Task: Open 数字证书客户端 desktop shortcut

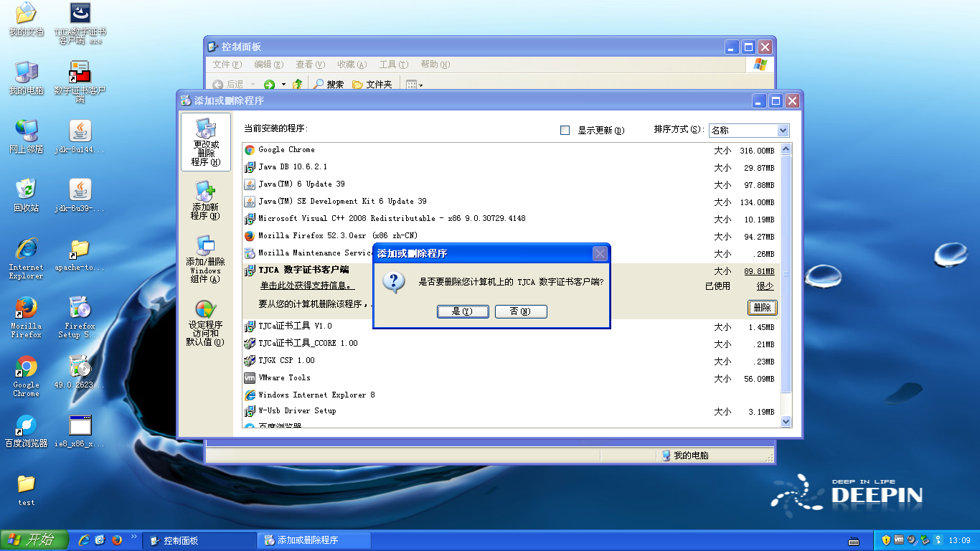Action: [x=80, y=82]
